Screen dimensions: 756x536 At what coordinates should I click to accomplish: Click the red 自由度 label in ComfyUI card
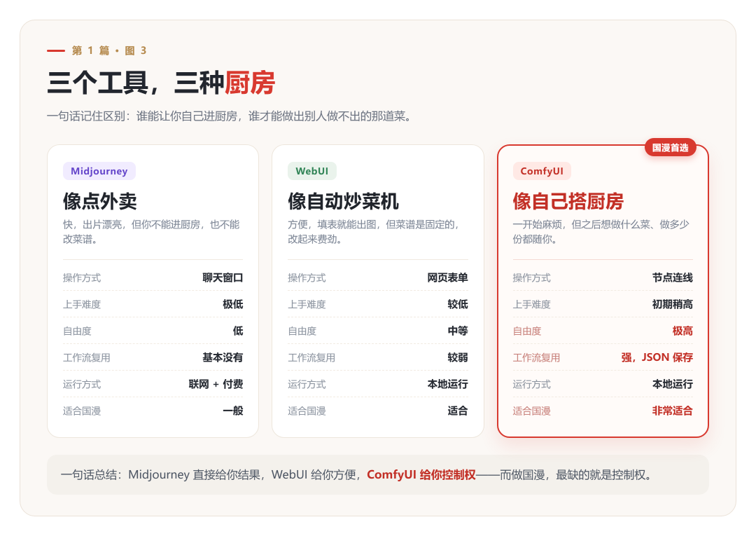527,331
